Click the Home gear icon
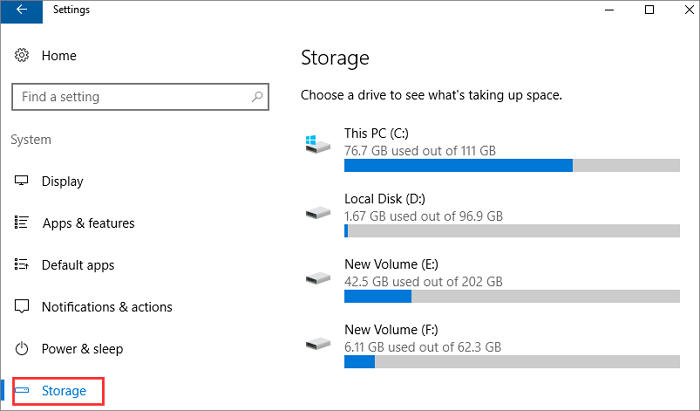This screenshot has height=411, width=700. coord(21,56)
